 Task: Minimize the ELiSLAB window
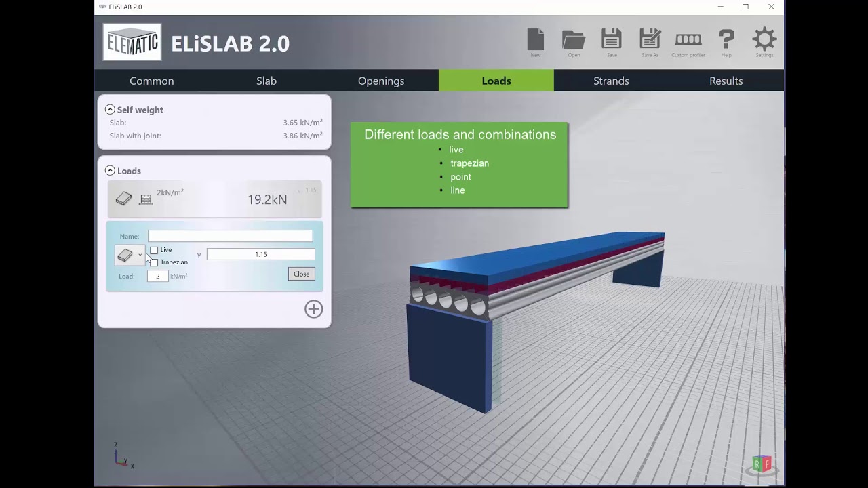coord(720,7)
